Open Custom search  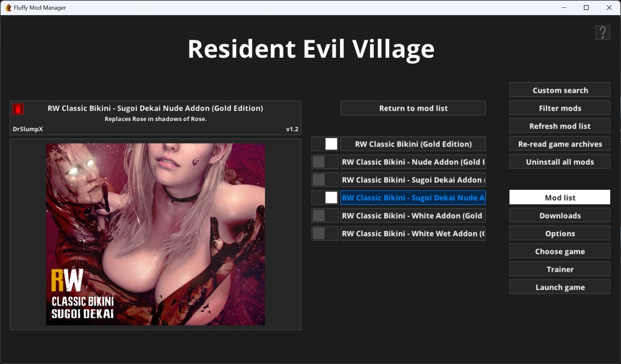pyautogui.click(x=560, y=90)
